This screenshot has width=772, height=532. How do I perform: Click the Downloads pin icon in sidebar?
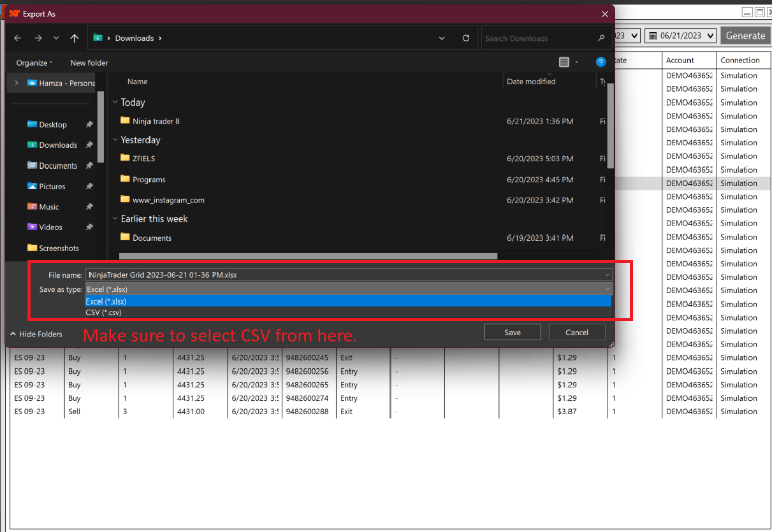click(x=89, y=145)
